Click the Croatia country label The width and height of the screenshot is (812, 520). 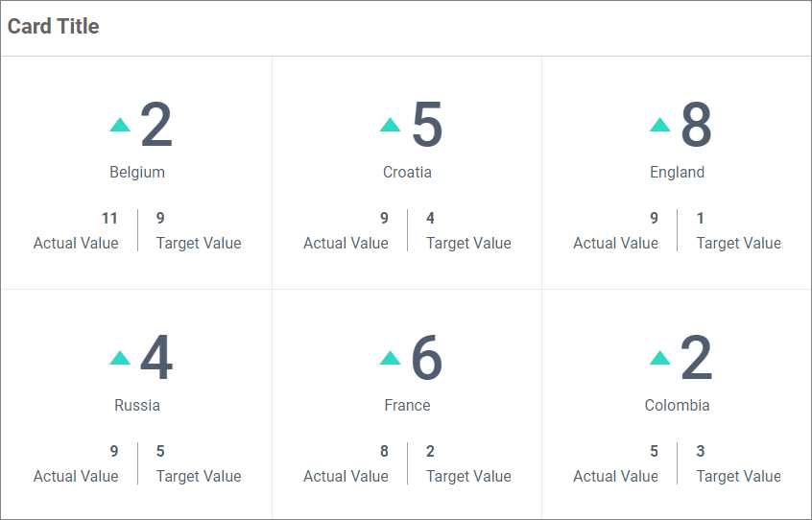point(407,173)
